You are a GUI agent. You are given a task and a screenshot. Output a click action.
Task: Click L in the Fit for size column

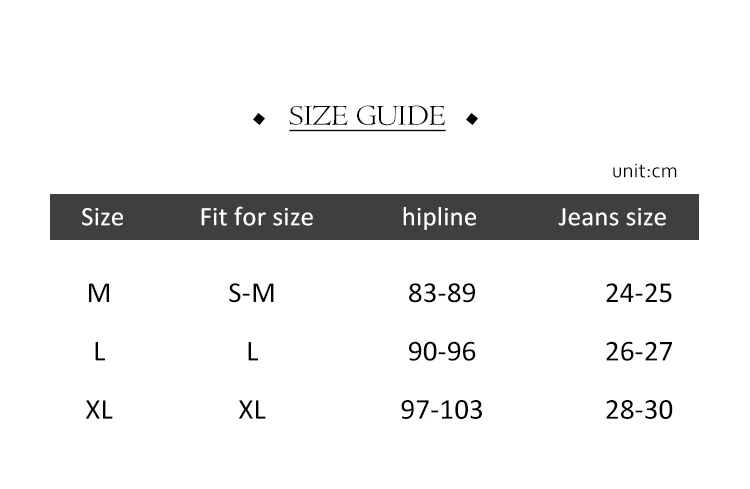click(253, 352)
